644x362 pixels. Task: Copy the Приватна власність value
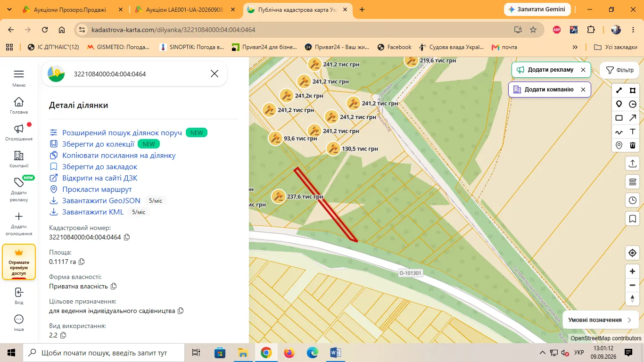click(x=113, y=286)
